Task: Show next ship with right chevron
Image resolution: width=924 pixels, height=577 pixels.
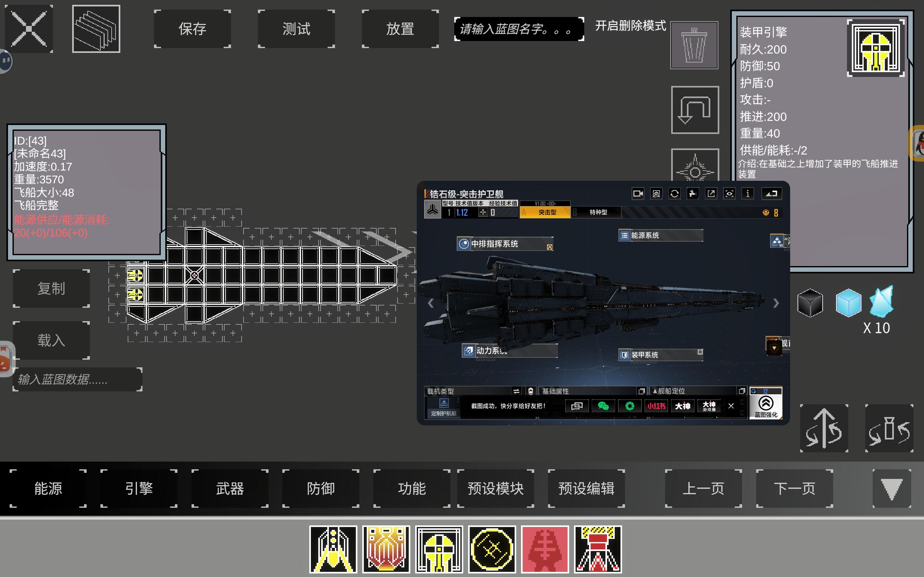Action: tap(775, 303)
